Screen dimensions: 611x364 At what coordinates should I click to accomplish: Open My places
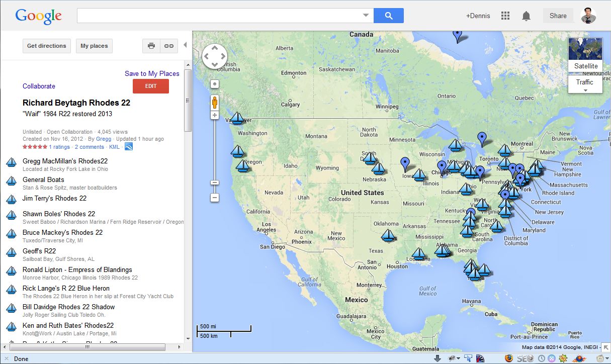[x=94, y=46]
